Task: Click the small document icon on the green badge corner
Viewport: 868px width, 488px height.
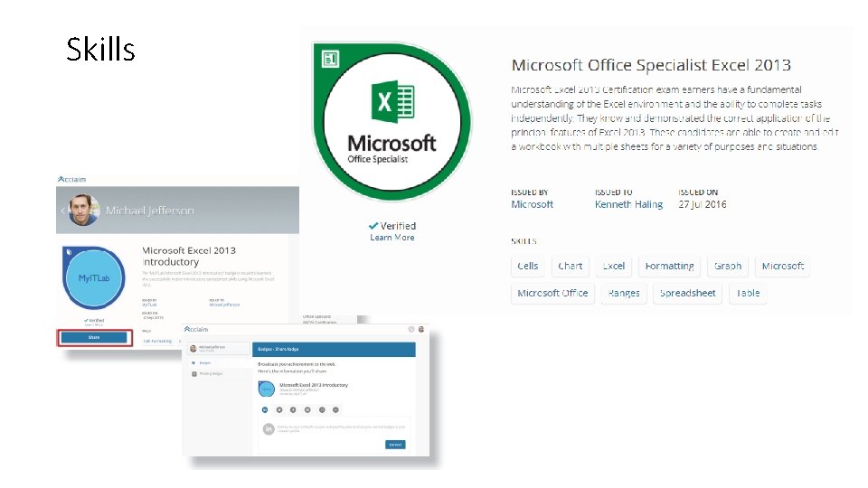Action: pyautogui.click(x=331, y=59)
